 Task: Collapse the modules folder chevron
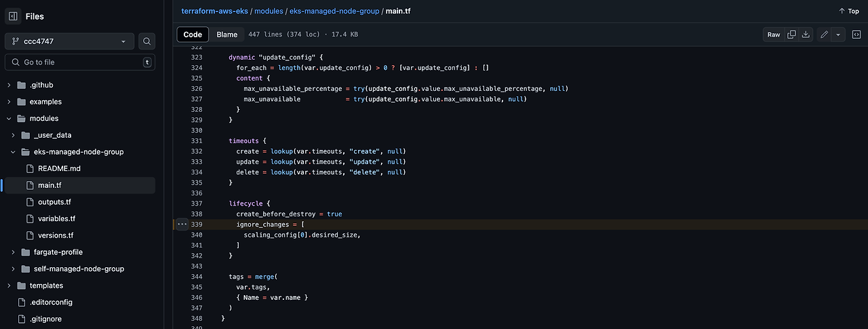coord(9,119)
